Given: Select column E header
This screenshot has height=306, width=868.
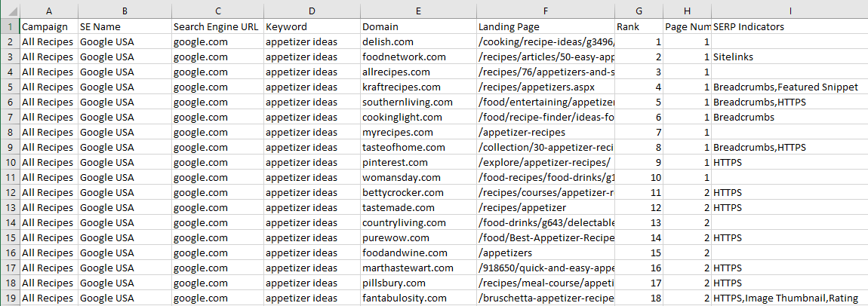Looking at the screenshot, I should tap(418, 10).
